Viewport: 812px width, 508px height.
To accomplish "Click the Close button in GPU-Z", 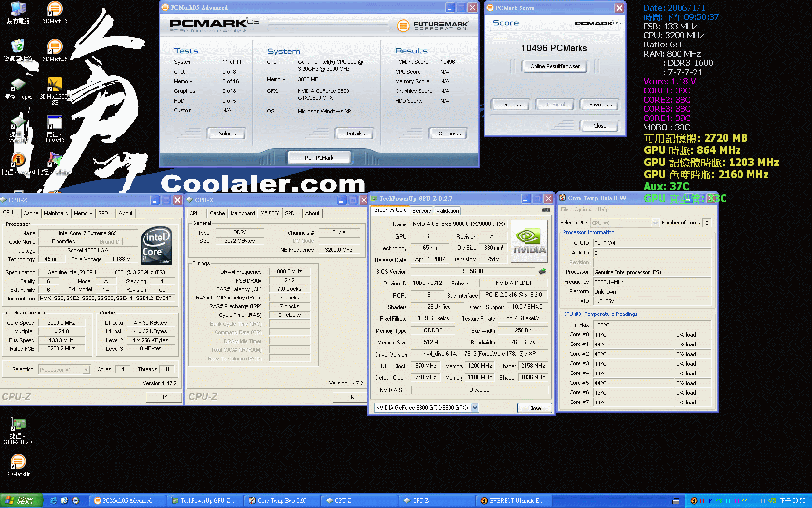I will [x=535, y=408].
